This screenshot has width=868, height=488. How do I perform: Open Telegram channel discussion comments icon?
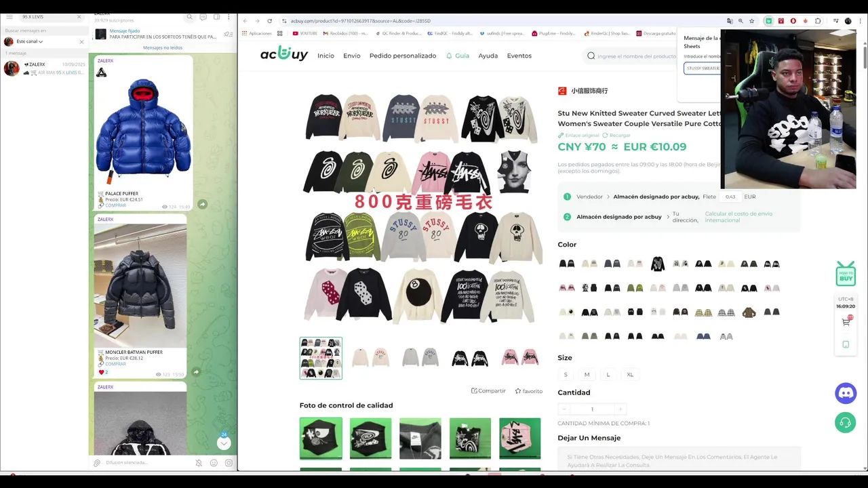coord(203,16)
